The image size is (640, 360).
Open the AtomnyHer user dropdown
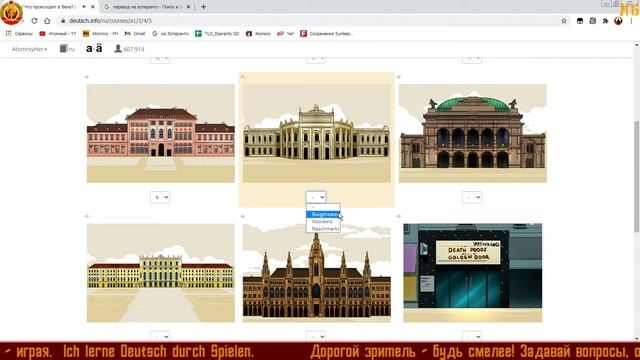coord(29,49)
